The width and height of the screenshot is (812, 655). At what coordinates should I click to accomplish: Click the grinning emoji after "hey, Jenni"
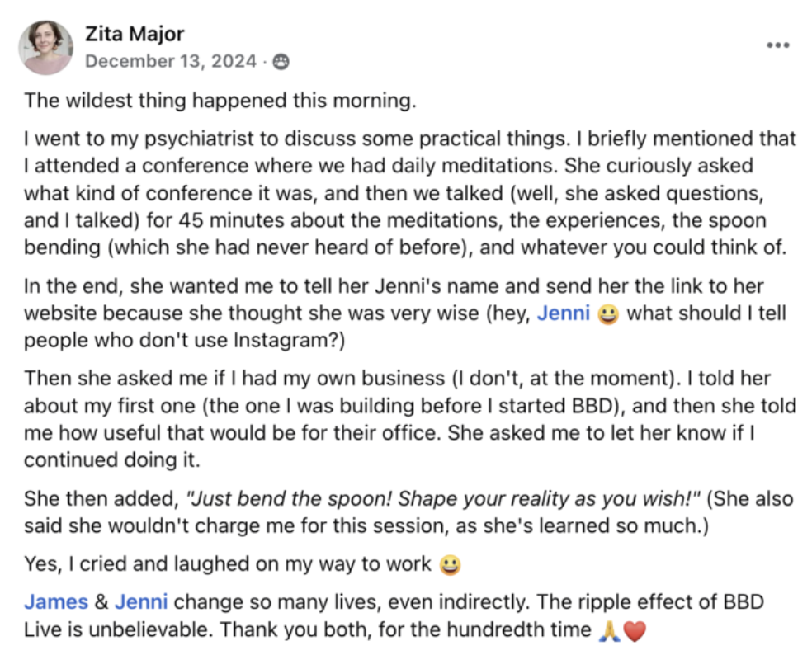pyautogui.click(x=607, y=314)
